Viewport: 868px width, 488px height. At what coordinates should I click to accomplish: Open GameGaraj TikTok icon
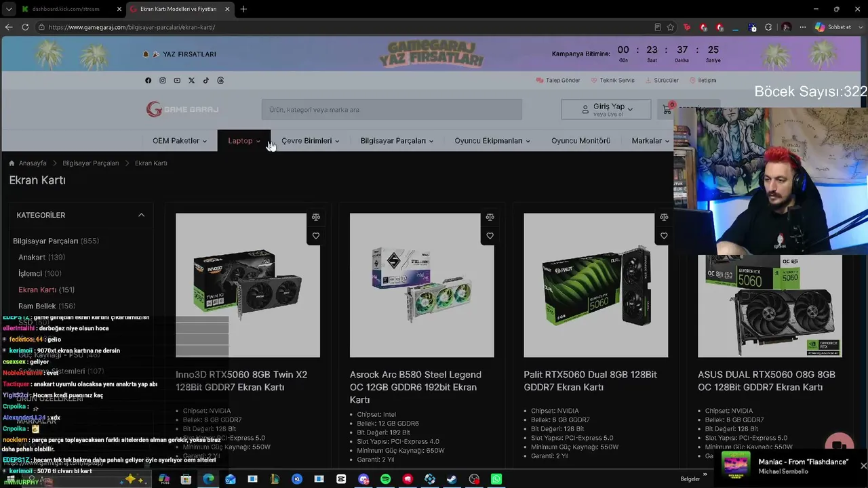(x=206, y=81)
